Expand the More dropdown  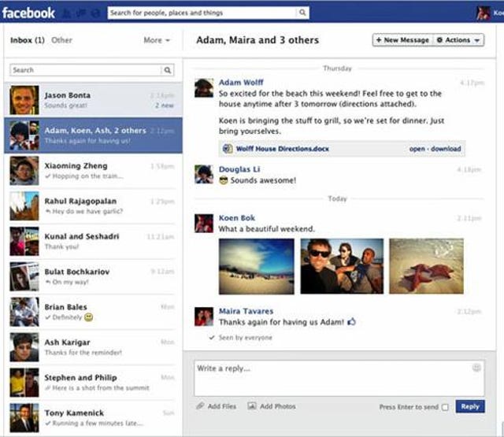pyautogui.click(x=157, y=40)
